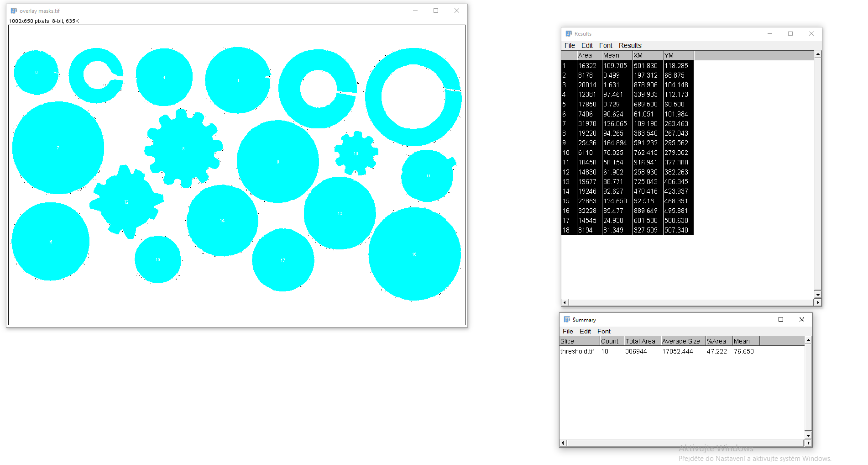Open File menu in Summary window

click(568, 332)
